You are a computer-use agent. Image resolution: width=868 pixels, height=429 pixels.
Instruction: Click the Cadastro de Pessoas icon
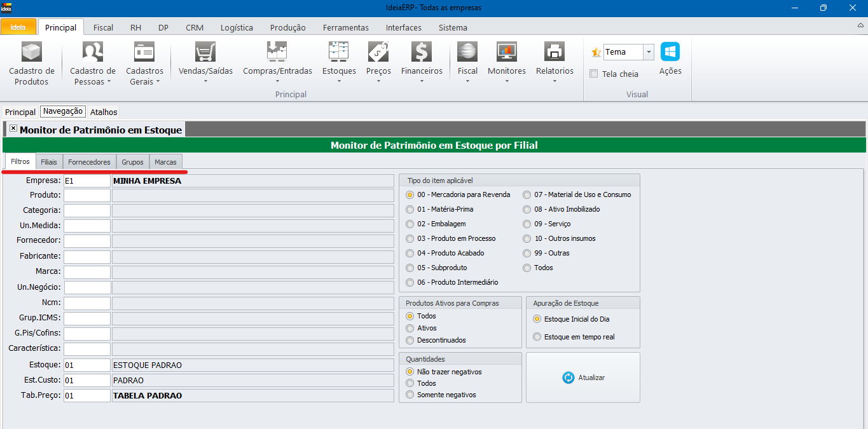[x=93, y=52]
